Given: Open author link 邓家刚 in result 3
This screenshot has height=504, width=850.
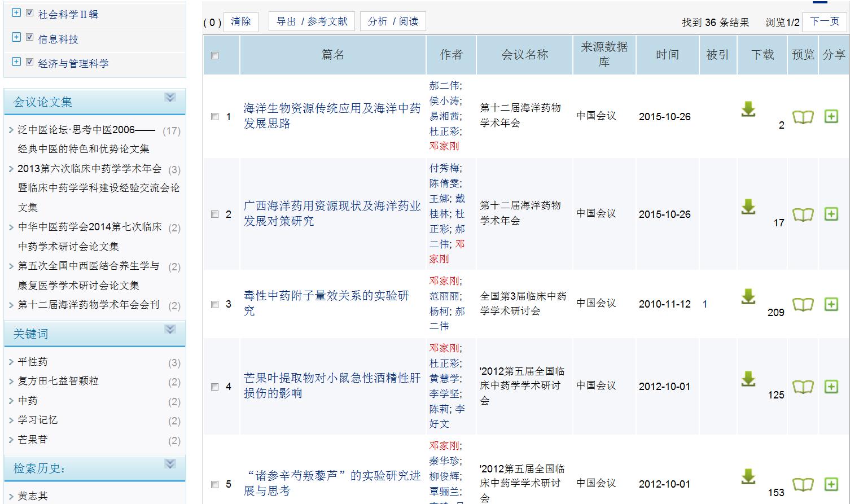Looking at the screenshot, I should (444, 281).
